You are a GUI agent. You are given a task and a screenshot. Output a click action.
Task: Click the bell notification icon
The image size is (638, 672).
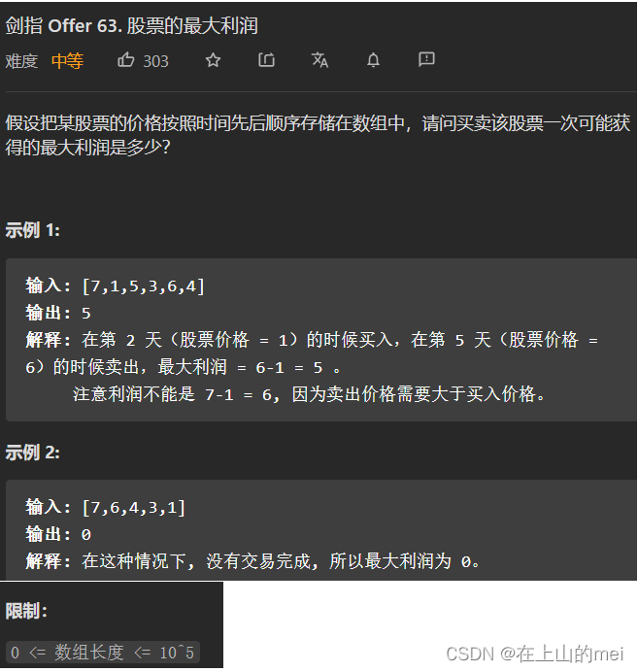373,60
